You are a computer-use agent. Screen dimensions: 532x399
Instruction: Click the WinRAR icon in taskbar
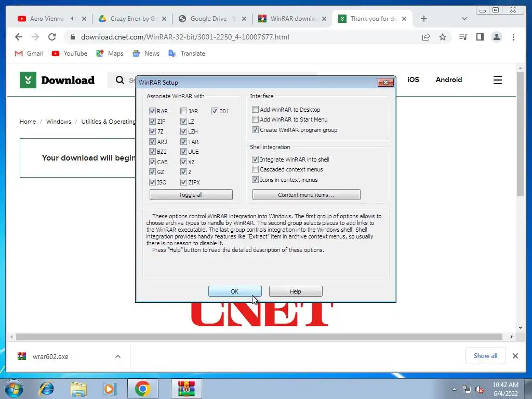click(x=187, y=389)
